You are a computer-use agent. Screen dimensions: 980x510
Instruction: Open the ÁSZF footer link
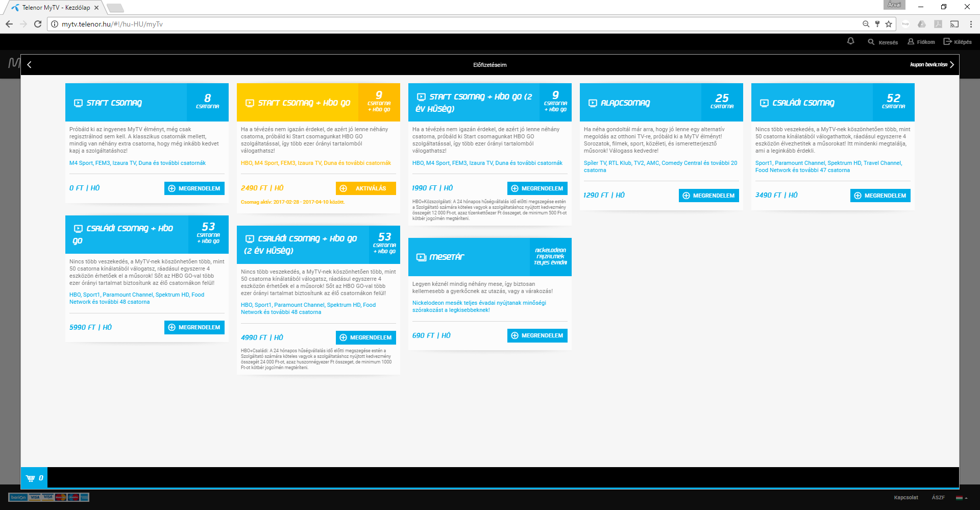tap(938, 498)
